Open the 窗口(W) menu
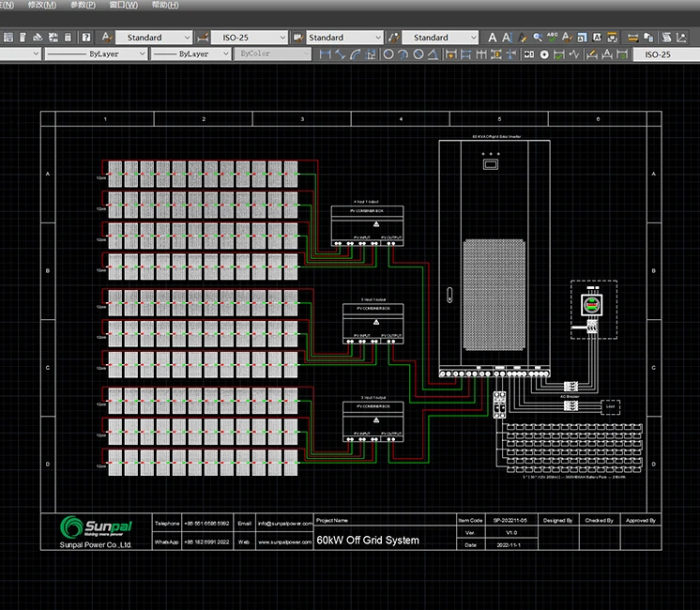700x610 pixels. point(123,5)
